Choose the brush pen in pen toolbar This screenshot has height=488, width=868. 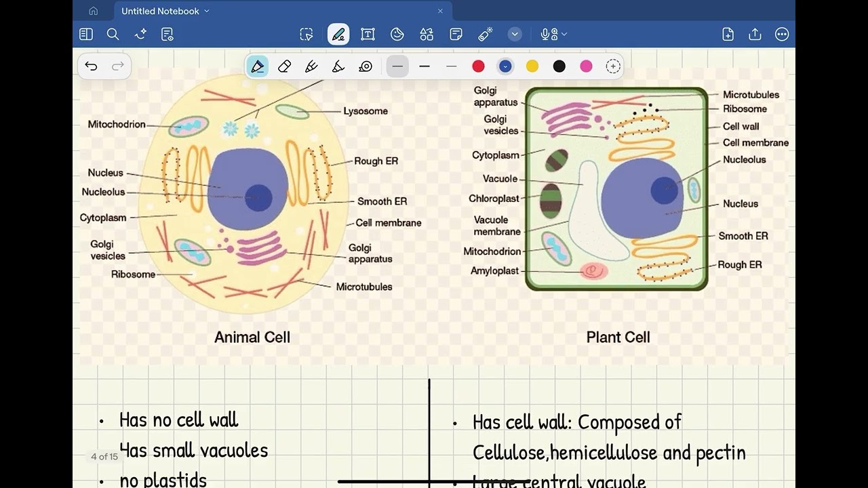(311, 66)
